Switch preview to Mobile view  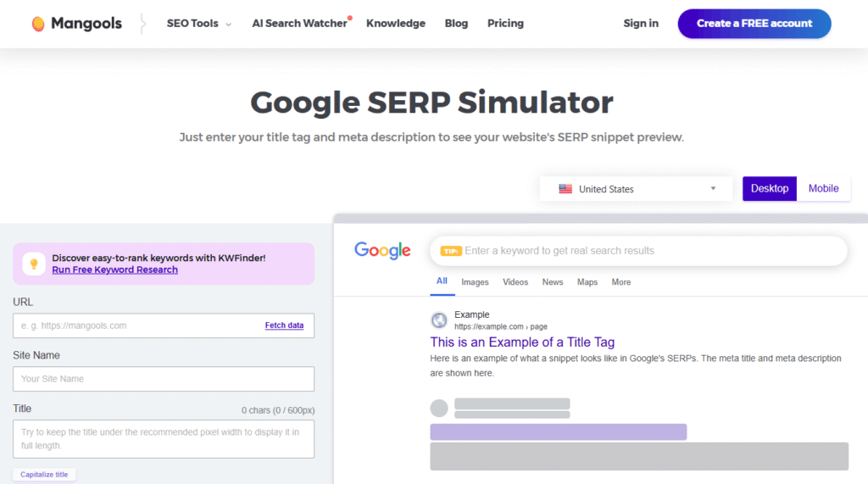click(823, 189)
